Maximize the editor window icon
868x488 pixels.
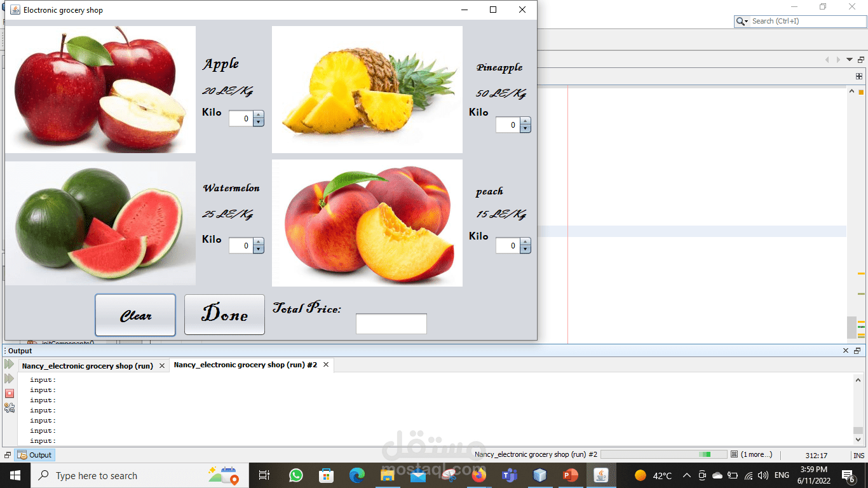tap(861, 60)
